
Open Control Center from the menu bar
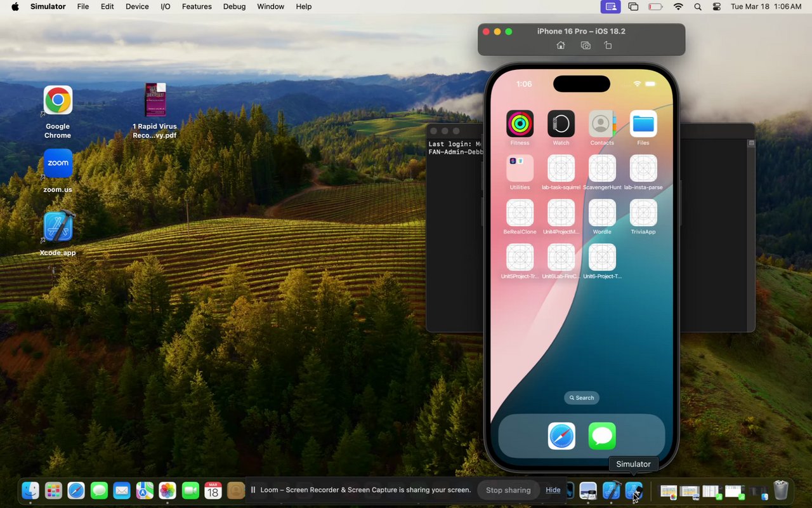[x=717, y=6]
